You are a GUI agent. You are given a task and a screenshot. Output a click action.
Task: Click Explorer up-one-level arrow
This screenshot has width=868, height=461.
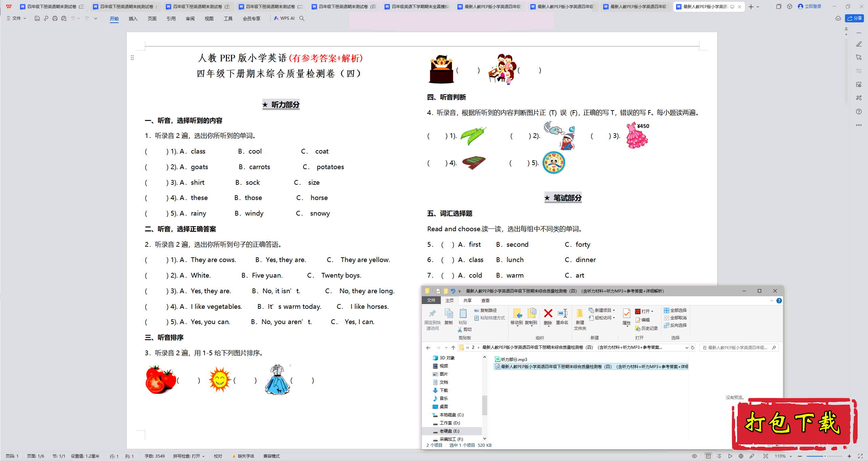(453, 347)
